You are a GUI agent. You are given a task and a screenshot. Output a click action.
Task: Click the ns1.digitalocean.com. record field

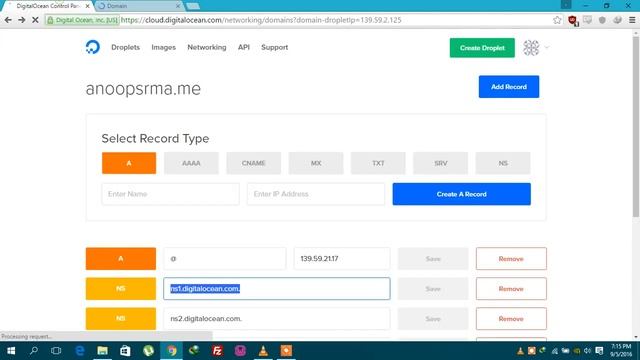click(x=277, y=289)
